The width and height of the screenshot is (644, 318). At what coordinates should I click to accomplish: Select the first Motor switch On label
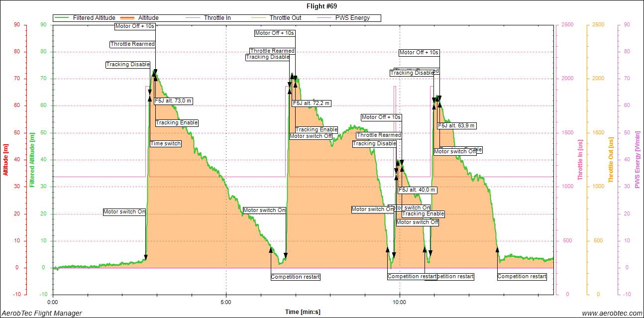(124, 212)
